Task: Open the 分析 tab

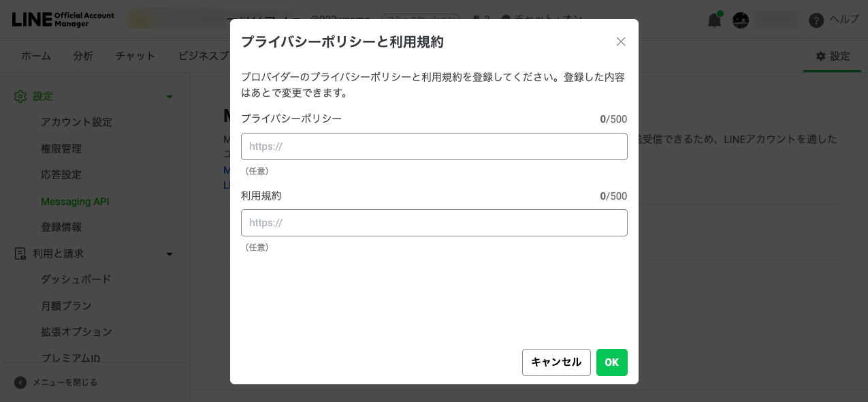Action: coord(83,56)
